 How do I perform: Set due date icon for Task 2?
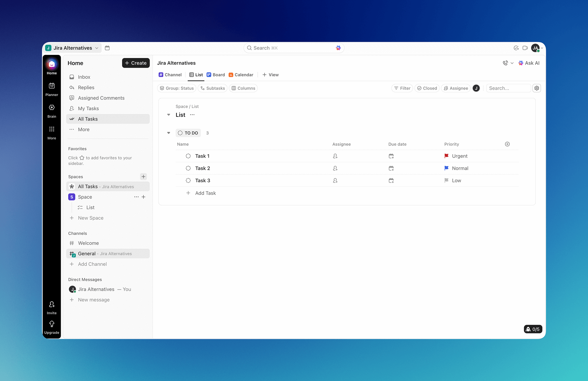(x=391, y=168)
